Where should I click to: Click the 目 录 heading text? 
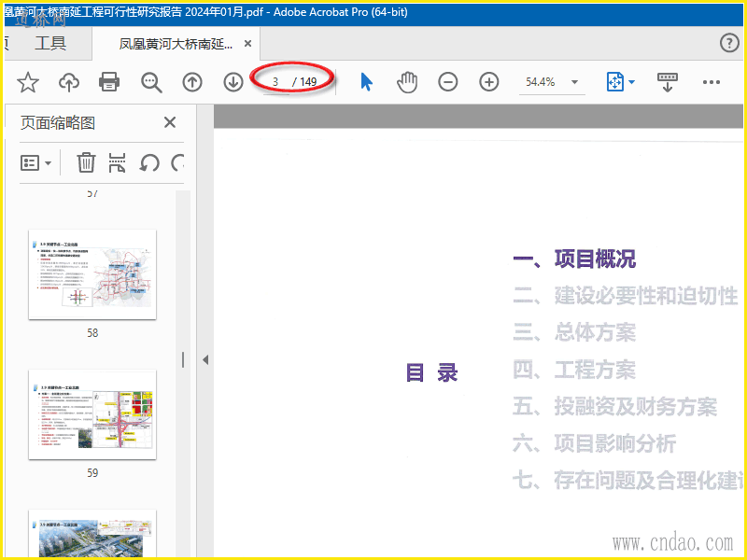point(431,372)
